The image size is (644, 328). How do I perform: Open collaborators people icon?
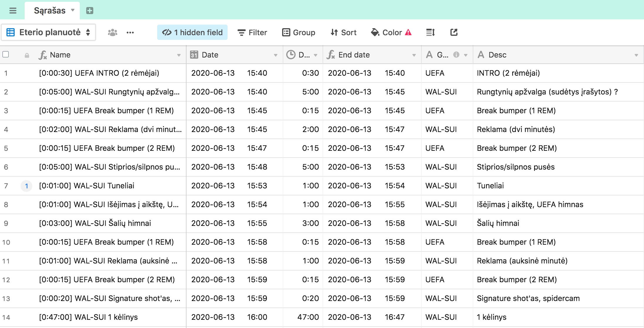pos(112,33)
